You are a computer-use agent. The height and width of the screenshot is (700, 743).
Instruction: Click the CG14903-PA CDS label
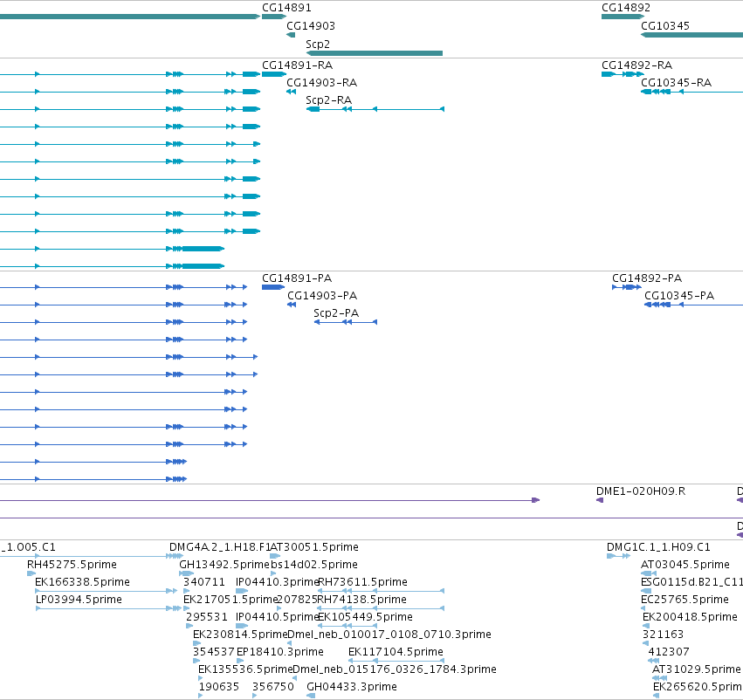coord(322,296)
